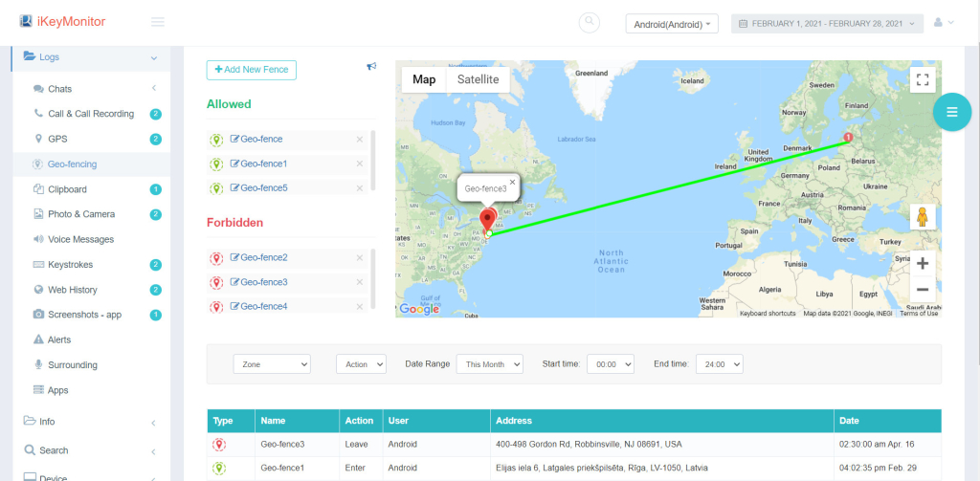This screenshot has height=481, width=980.
Task: Toggle the hamburger sidebar menu icon
Action: 158,23
